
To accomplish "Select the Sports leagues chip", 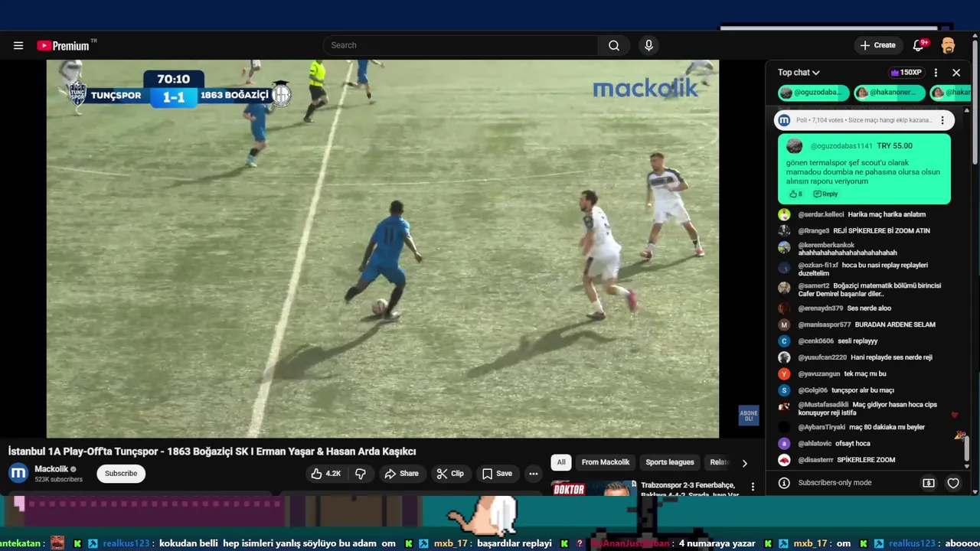I will [670, 462].
